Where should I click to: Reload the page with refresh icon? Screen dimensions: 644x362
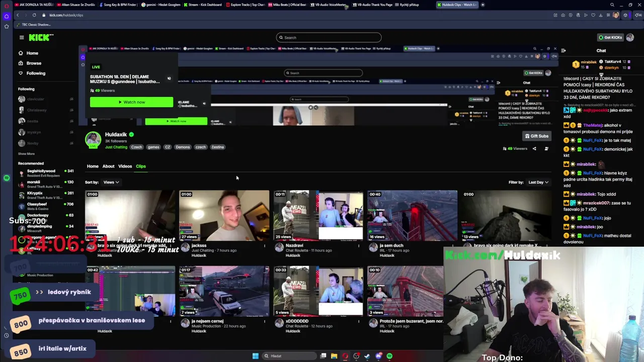(34, 15)
